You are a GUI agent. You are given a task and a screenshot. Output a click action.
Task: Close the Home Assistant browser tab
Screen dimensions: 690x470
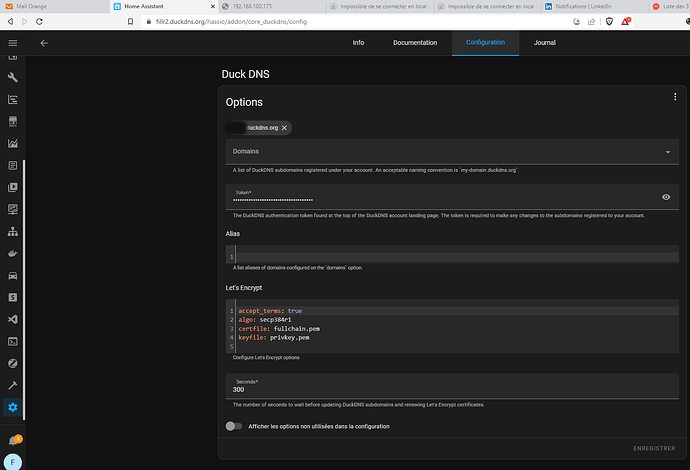(213, 6)
